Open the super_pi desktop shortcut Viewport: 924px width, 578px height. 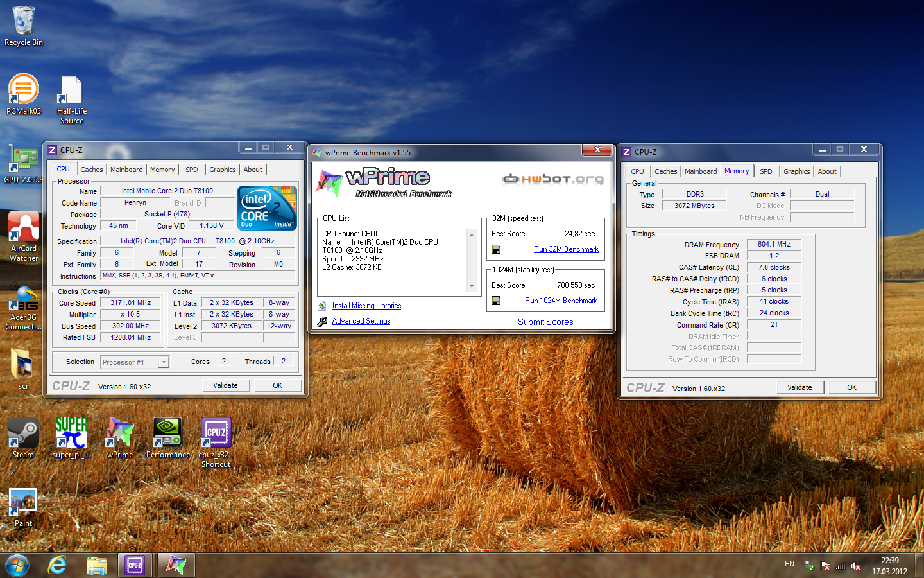click(71, 438)
